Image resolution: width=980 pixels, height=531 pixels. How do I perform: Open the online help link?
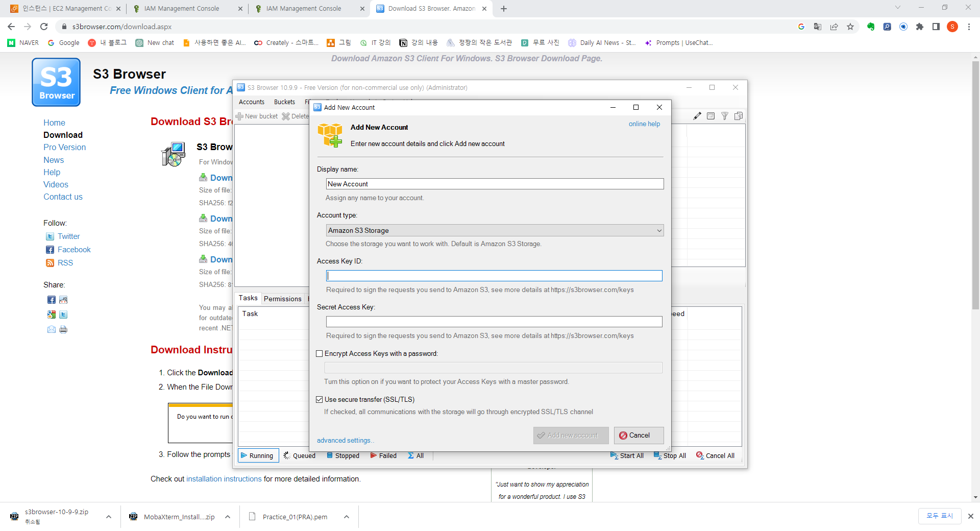[x=644, y=124]
